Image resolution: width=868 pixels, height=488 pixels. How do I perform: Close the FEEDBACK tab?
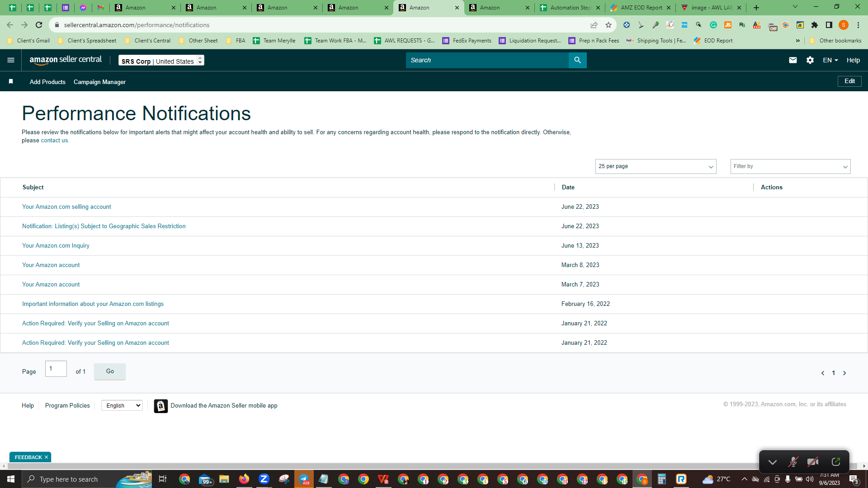pos(46,457)
